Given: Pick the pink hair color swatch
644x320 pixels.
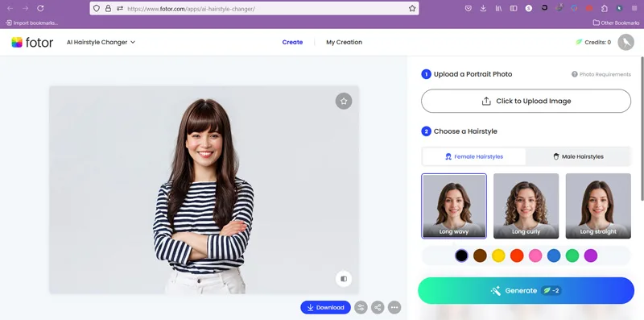Looking at the screenshot, I should (x=535, y=256).
